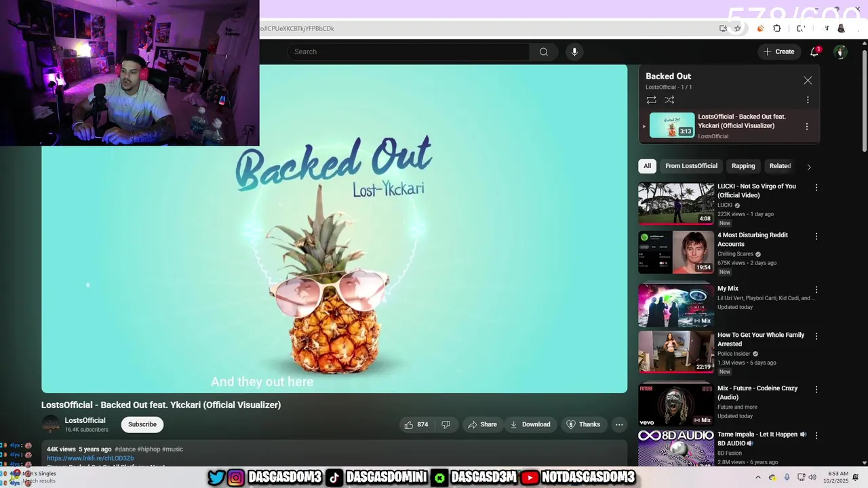868x488 pixels.
Task: Open the Whole Family Arrested thumbnail
Action: [x=676, y=352]
